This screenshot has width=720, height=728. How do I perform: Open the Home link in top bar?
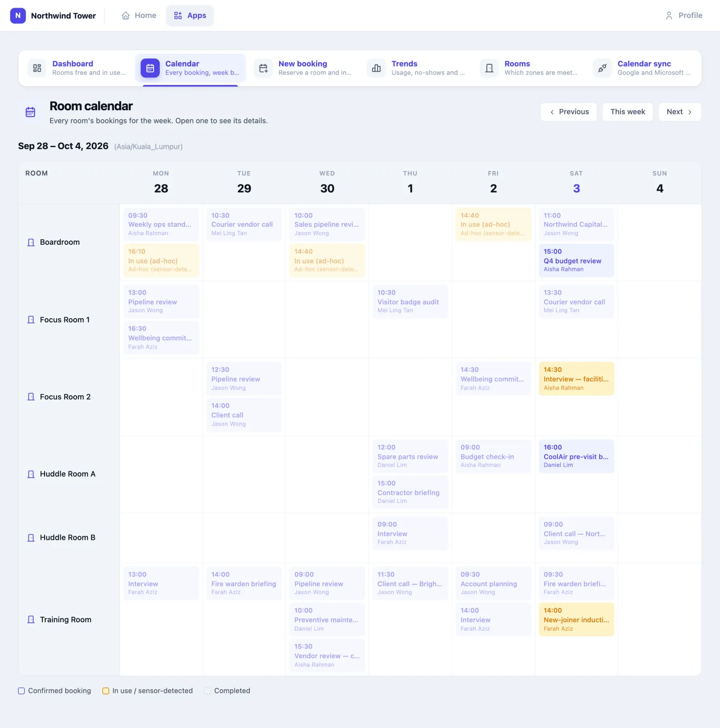click(139, 15)
